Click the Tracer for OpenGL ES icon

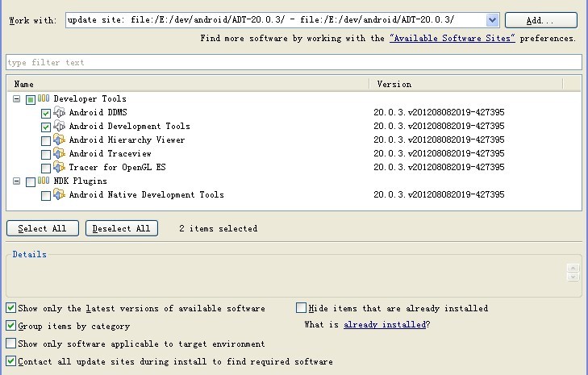[59, 167]
